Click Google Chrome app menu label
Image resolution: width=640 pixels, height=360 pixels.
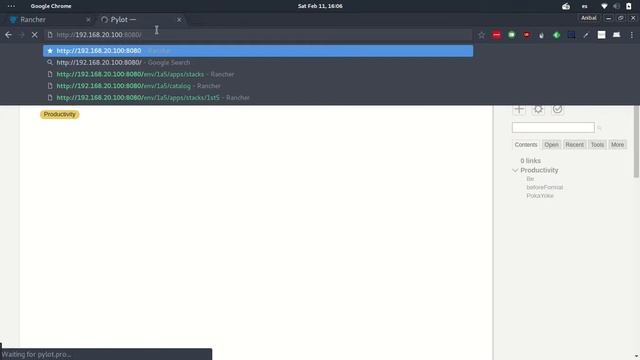[x=51, y=6]
